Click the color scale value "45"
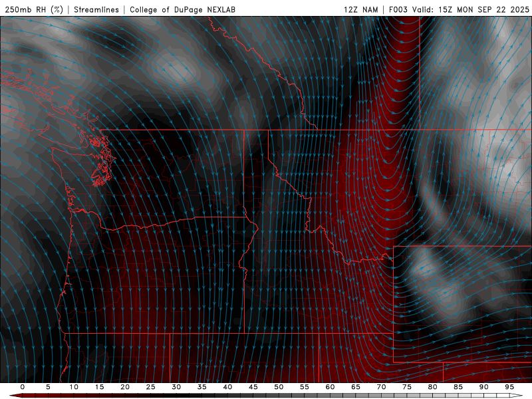The image size is (532, 399). pos(253,387)
